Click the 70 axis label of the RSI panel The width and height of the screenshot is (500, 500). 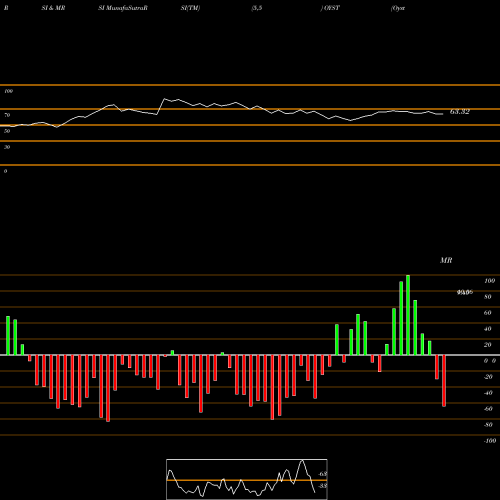tap(7, 115)
